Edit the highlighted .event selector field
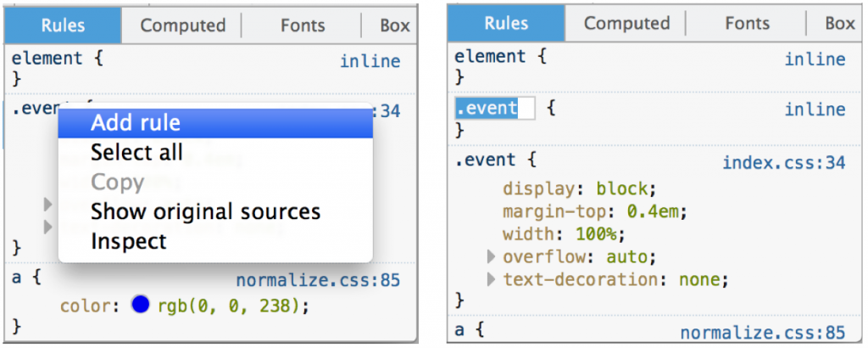Screen dimensions: 868x348 tap(495, 108)
